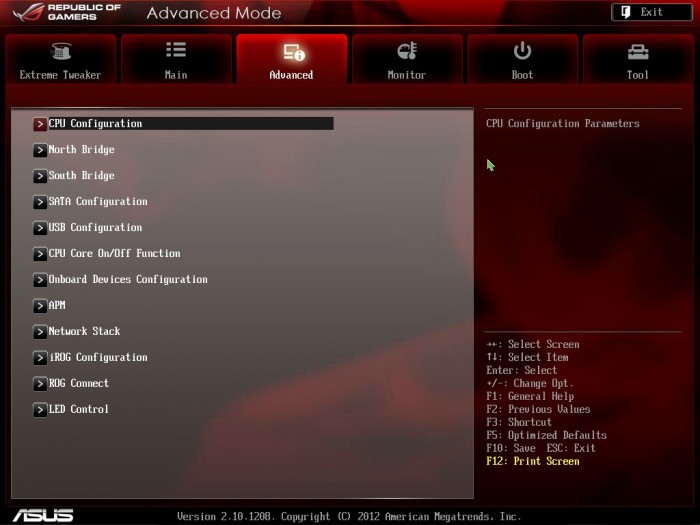This screenshot has height=525, width=700.
Task: Click CPU Configuration Parameters help text
Action: (562, 124)
